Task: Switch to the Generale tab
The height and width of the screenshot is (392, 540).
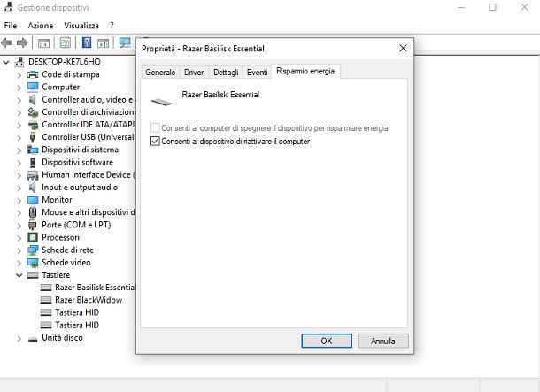Action: click(160, 73)
